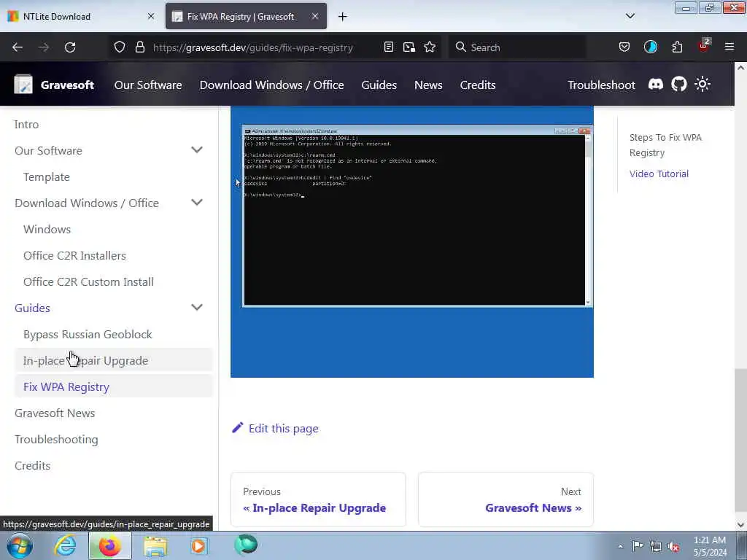This screenshot has height=560, width=747.
Task: Click the command prompt tutorial video thumbnail
Action: pos(412,241)
